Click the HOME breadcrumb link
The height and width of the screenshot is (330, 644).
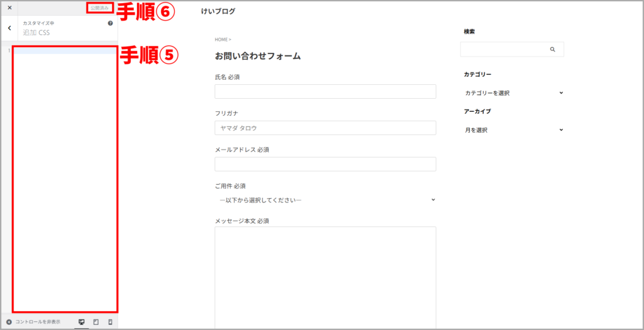click(221, 40)
